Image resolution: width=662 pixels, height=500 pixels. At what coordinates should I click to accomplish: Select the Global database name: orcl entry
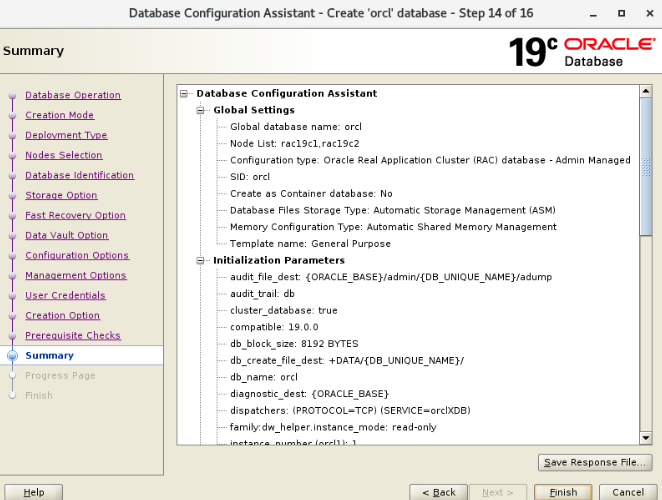coord(295,127)
